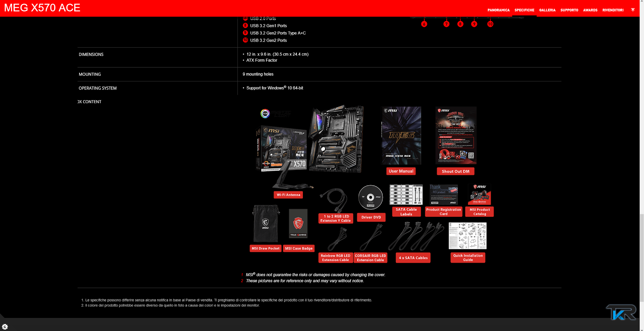This screenshot has height=331, width=644.
Task: Click the MSI retail box image
Action: pos(281,149)
